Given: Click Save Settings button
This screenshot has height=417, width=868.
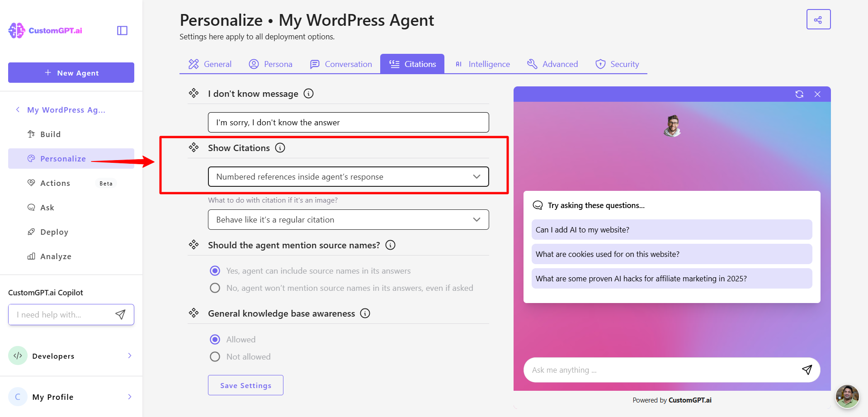Looking at the screenshot, I should tap(245, 385).
